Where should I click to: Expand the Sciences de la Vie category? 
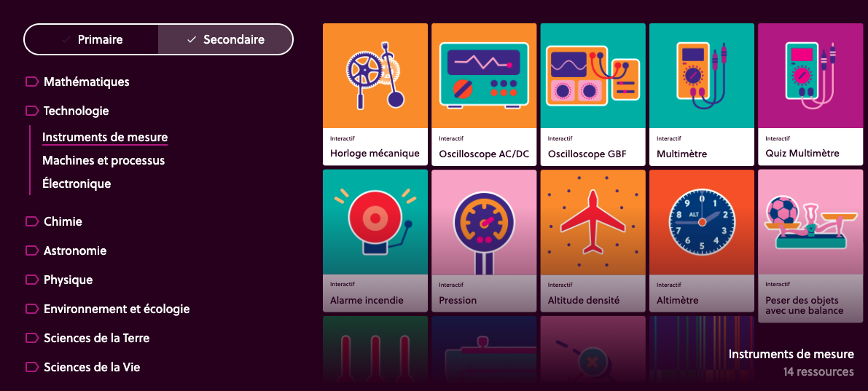point(82,367)
